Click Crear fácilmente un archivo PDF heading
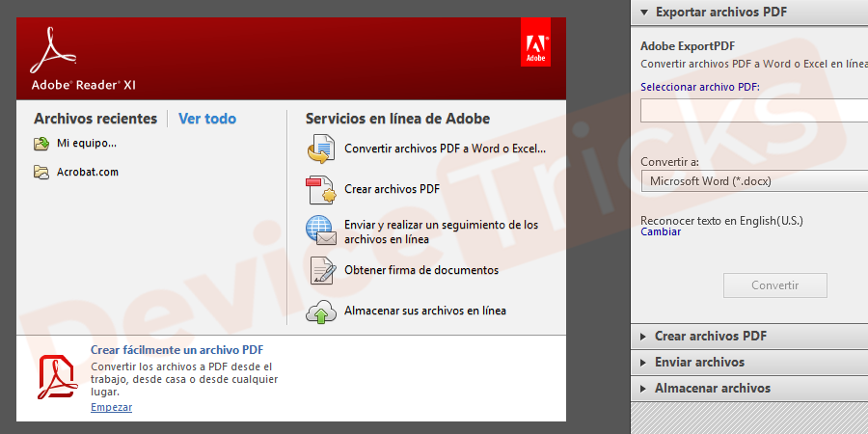 click(x=177, y=350)
